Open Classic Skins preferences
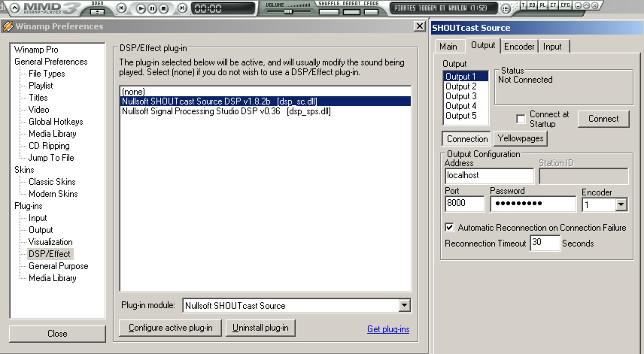The width and height of the screenshot is (644, 354). [x=52, y=182]
